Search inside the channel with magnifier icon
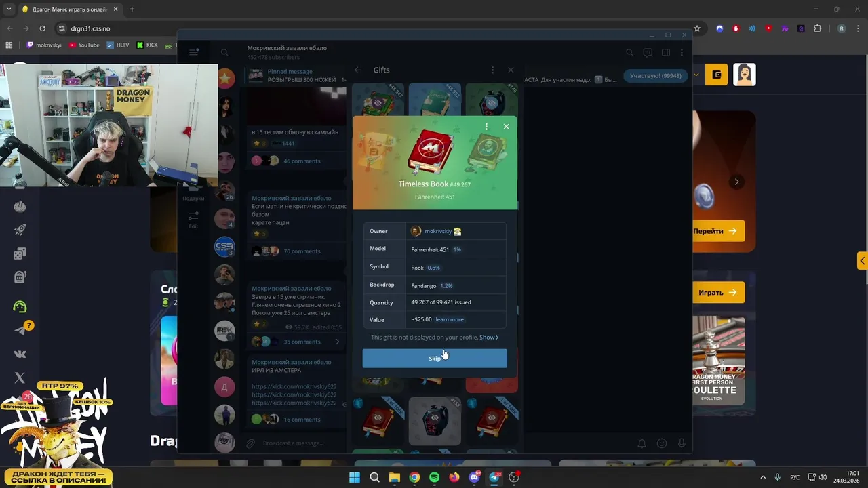This screenshot has width=868, height=488. (630, 52)
